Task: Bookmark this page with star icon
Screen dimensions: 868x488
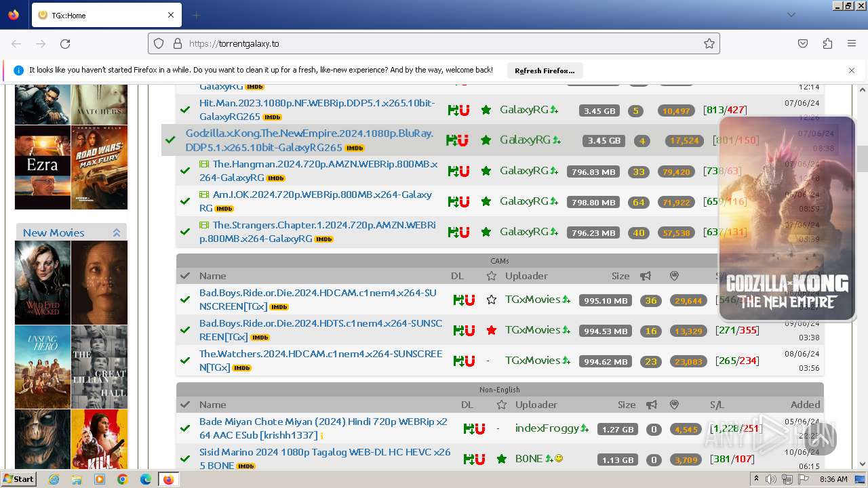Action: pos(709,43)
